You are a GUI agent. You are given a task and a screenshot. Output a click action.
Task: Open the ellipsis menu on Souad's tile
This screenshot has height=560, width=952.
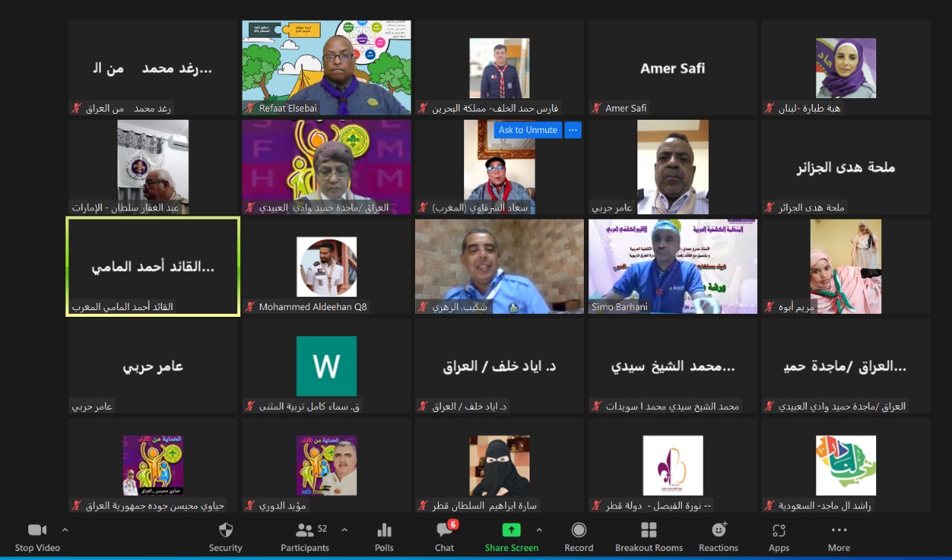click(x=573, y=130)
